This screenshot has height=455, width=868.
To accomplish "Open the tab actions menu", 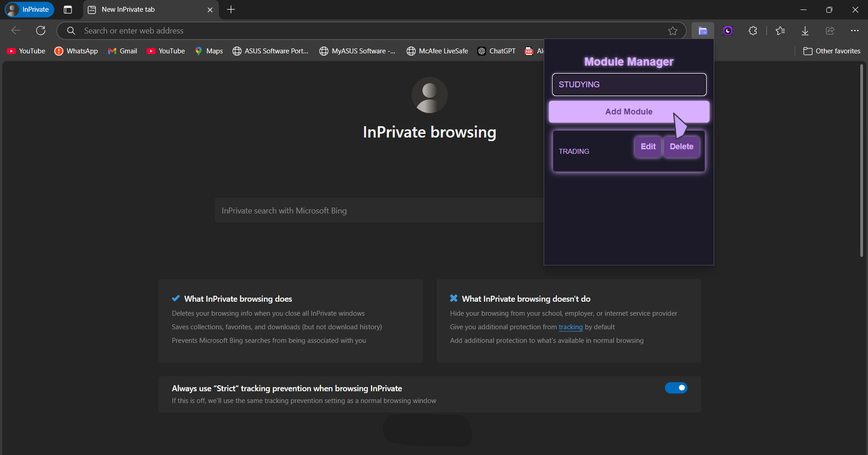I will [x=67, y=9].
